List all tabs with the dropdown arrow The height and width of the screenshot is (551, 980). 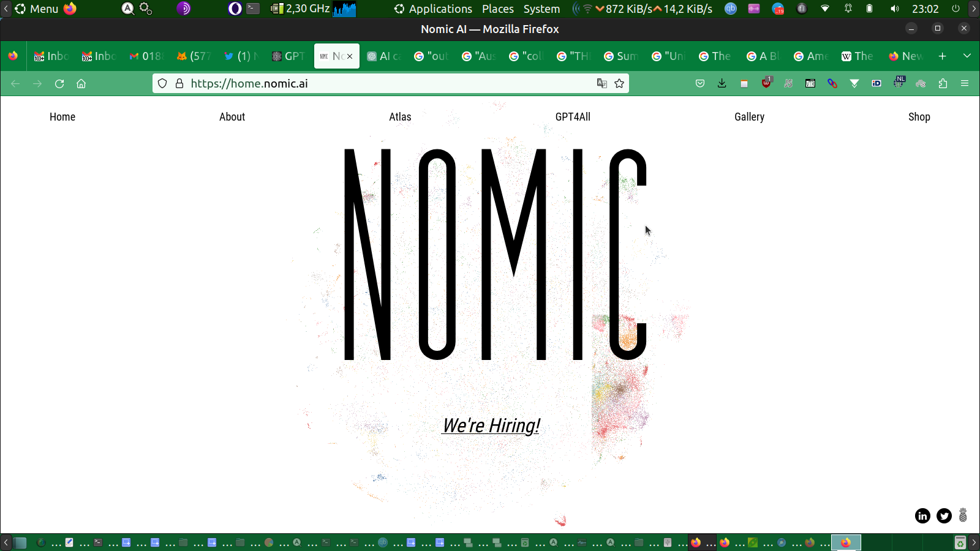[x=967, y=56]
